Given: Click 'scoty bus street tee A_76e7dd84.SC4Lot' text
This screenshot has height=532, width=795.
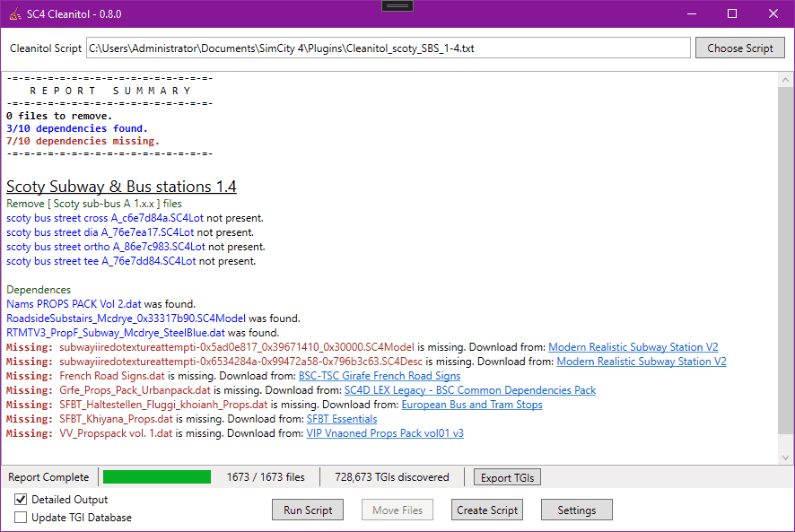Looking at the screenshot, I should tap(100, 261).
